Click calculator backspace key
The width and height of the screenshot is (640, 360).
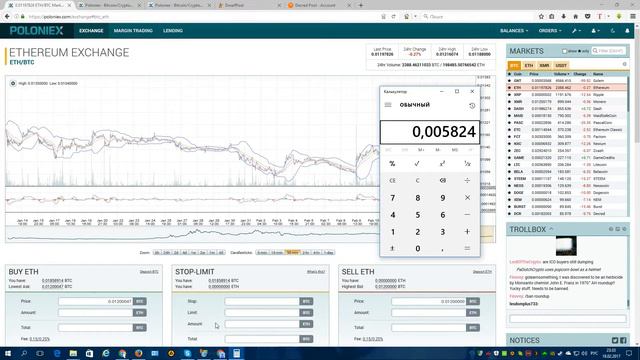pos(442,180)
